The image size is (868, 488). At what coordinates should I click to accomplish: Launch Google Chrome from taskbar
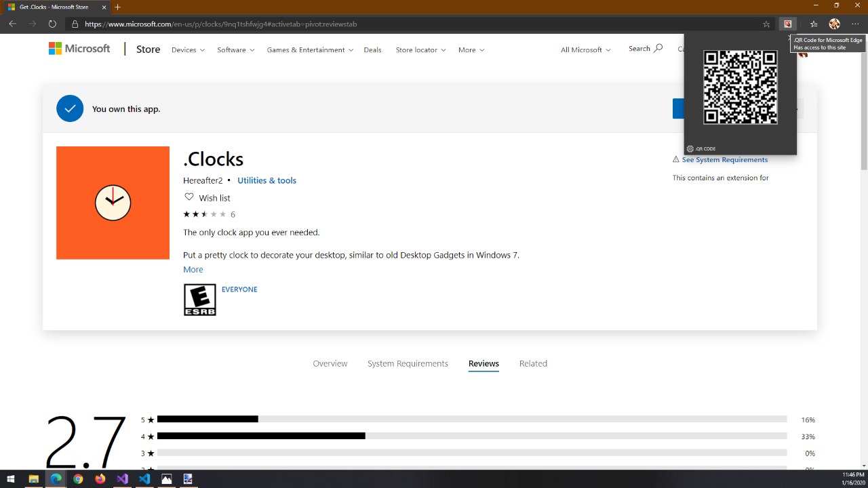78,479
